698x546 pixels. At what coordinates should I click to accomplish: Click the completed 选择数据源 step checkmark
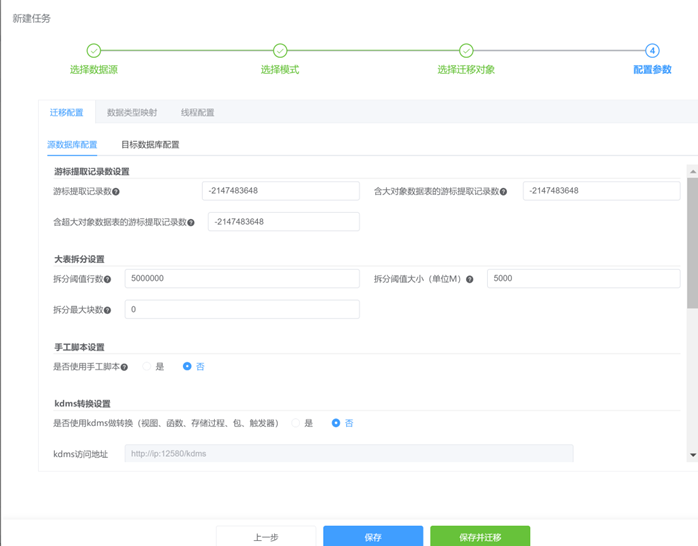click(93, 51)
